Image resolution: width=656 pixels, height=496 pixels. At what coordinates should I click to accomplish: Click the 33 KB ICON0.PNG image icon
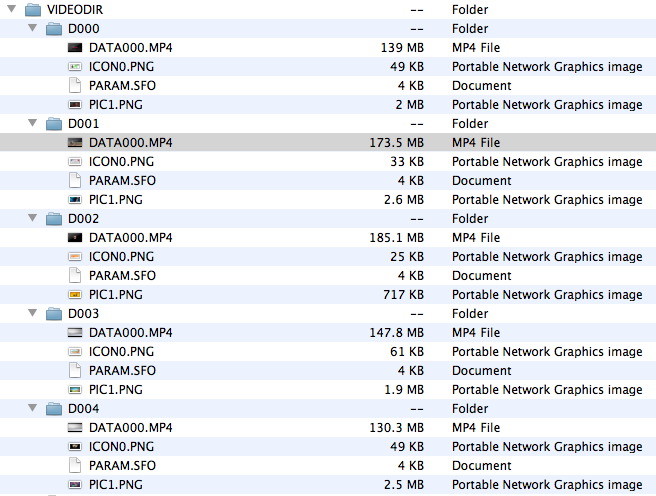[75, 161]
